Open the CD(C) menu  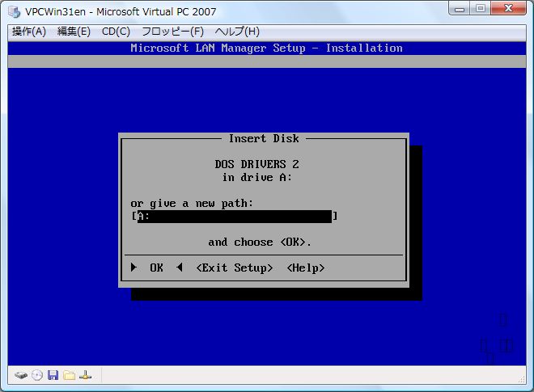click(116, 32)
